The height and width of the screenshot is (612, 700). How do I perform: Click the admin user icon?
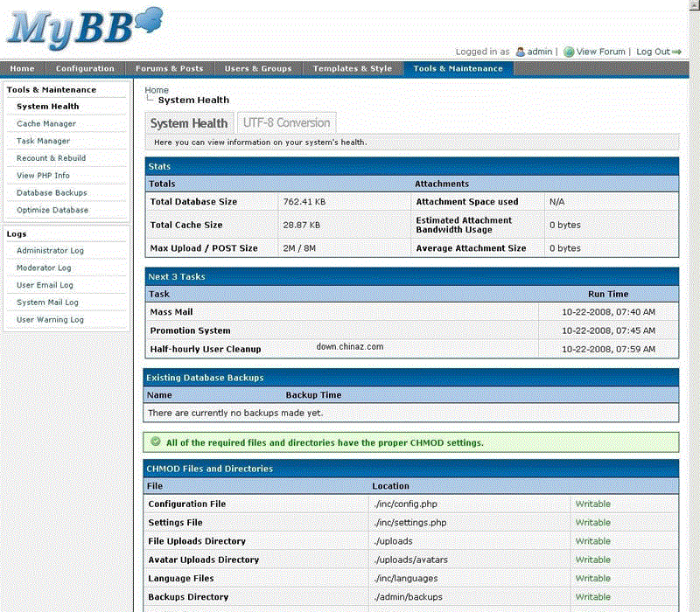point(520,52)
